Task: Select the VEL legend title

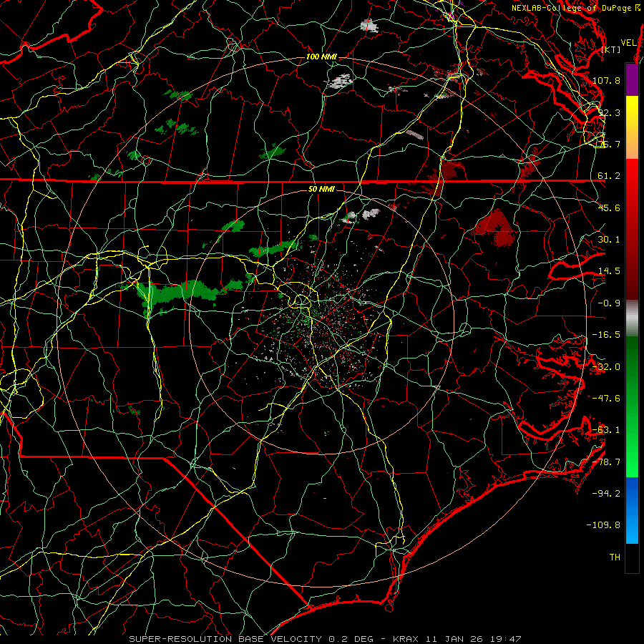Action: coord(628,43)
